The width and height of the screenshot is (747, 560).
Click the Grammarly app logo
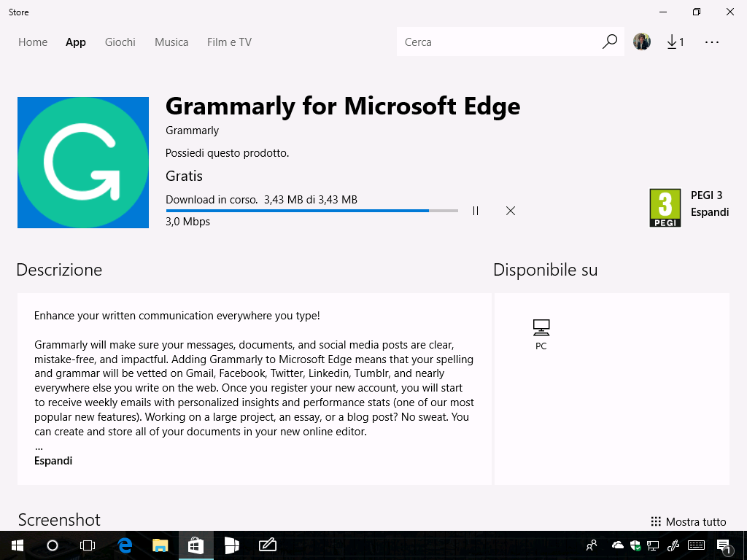83,163
